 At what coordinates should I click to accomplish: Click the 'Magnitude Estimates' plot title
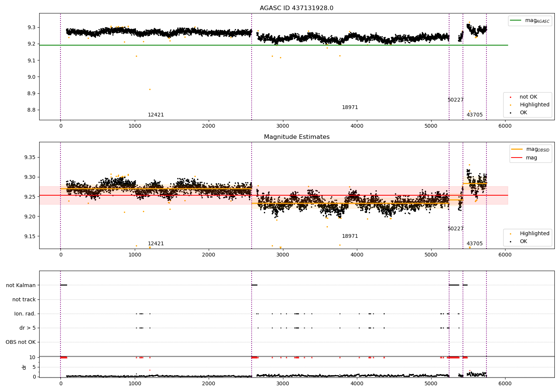[x=296, y=137]
